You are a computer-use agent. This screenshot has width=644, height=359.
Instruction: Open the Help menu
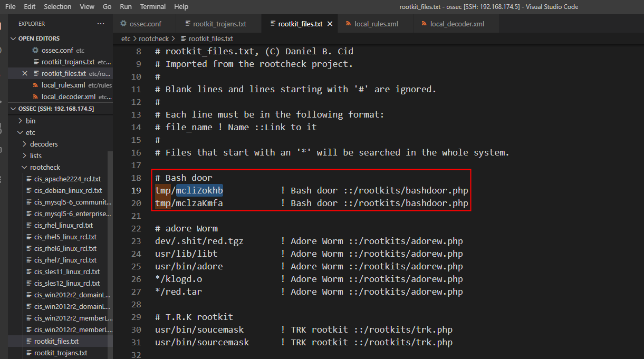pyautogui.click(x=181, y=7)
